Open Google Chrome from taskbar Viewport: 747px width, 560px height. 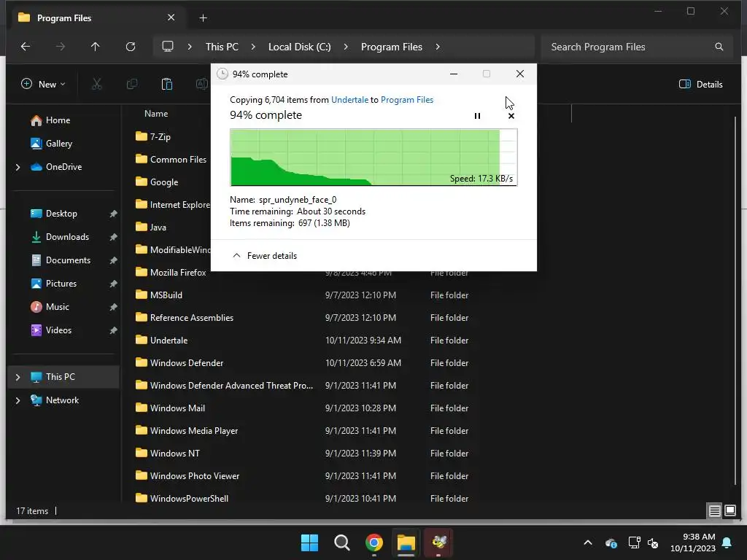click(x=374, y=542)
